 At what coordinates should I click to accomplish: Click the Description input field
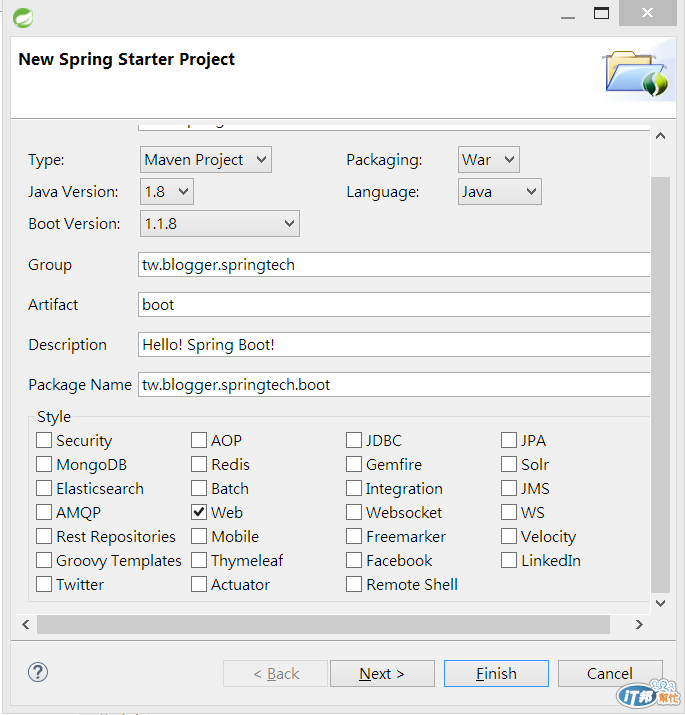pyautogui.click(x=394, y=345)
